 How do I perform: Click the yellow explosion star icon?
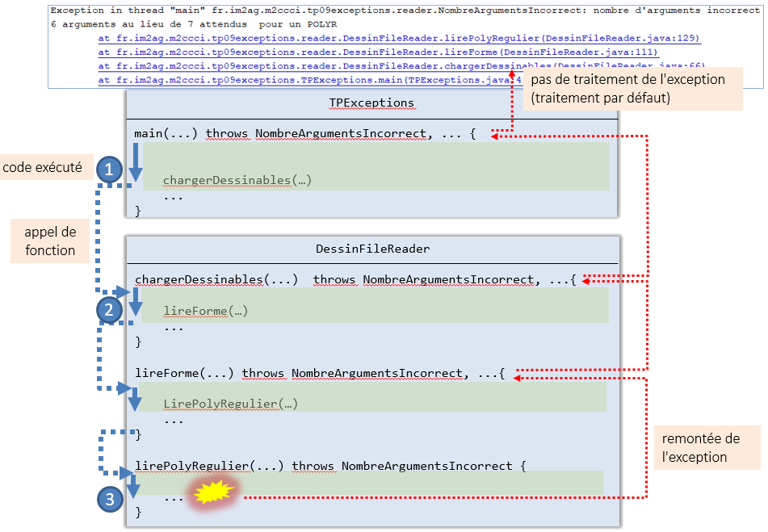click(x=214, y=493)
